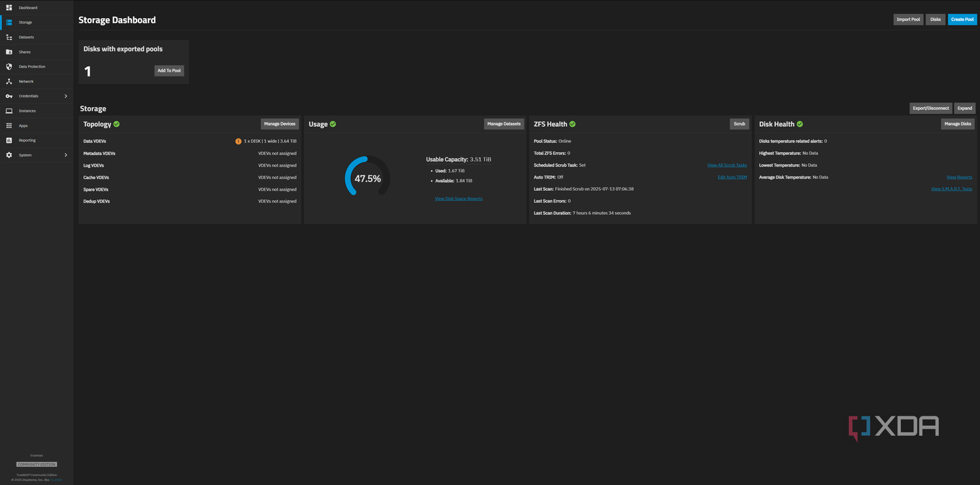Open the Apps grid icon

coord(9,125)
